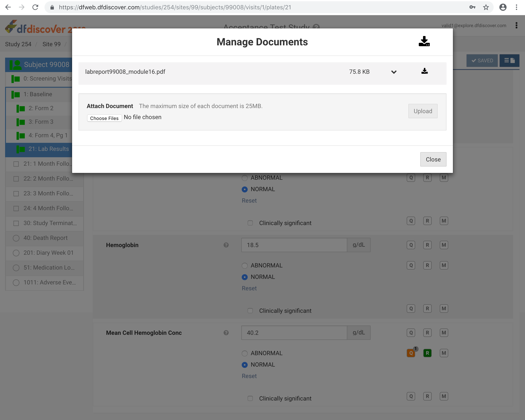Click the download all documents icon in header

424,41
